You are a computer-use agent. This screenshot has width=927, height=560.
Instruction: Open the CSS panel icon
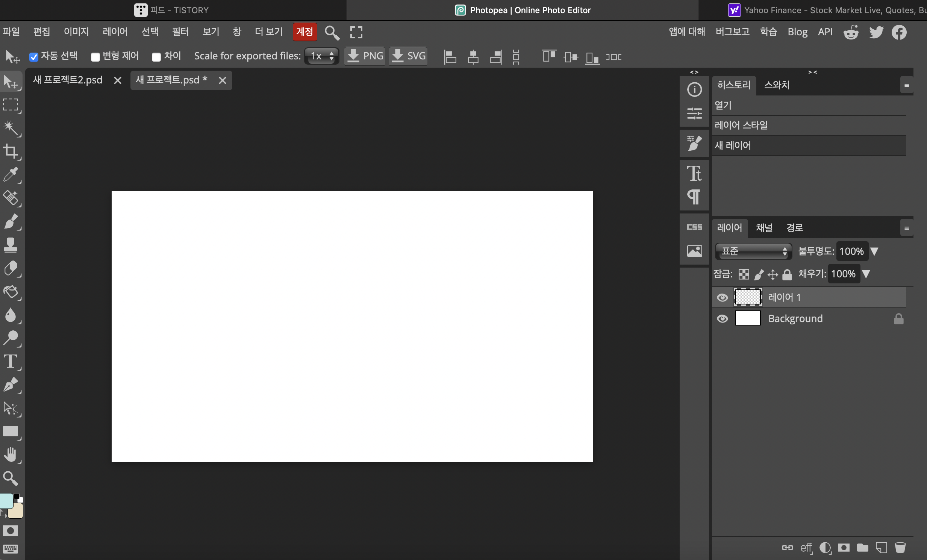click(x=694, y=227)
